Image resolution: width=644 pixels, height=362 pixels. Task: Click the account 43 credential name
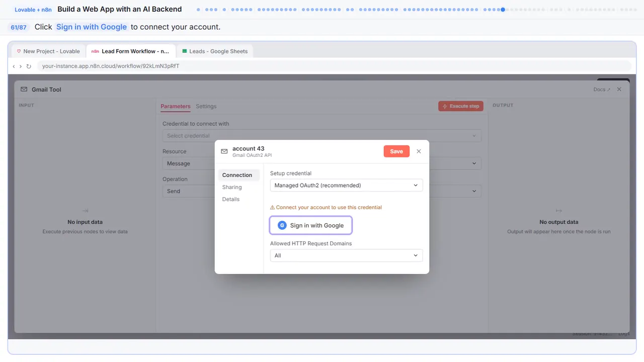click(248, 148)
